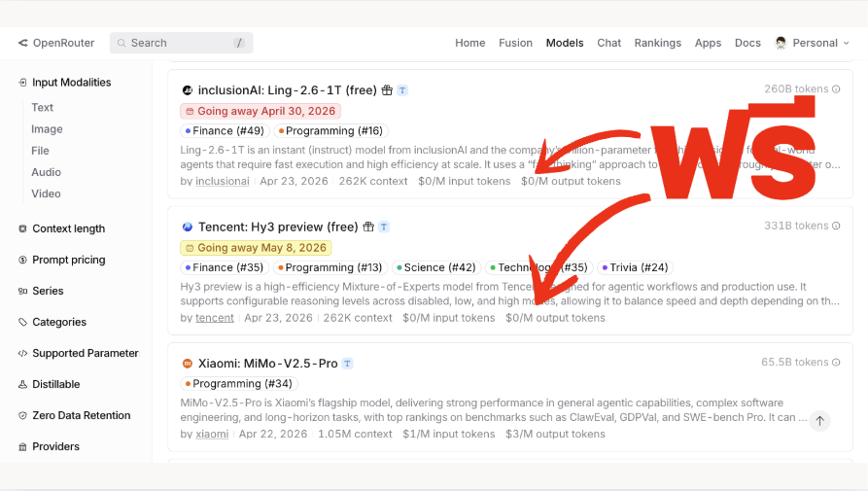This screenshot has width=868, height=491.
Task: Click the Finance (#49) category tag
Action: pos(225,131)
